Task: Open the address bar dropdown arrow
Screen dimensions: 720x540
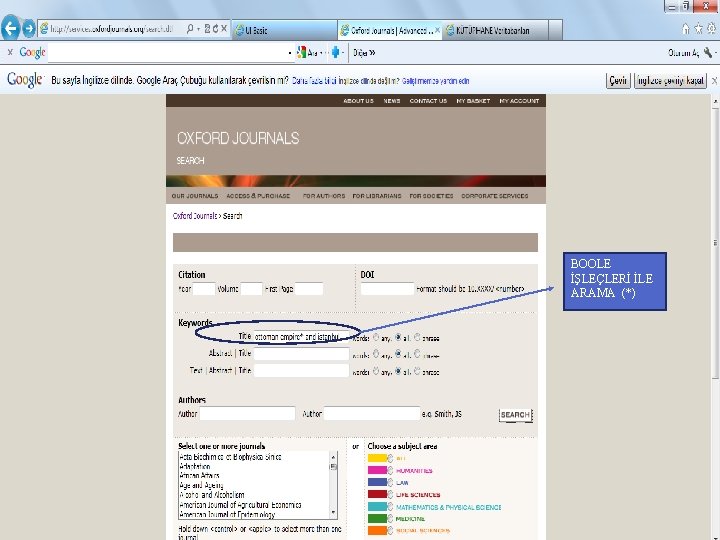Action: [198, 29]
